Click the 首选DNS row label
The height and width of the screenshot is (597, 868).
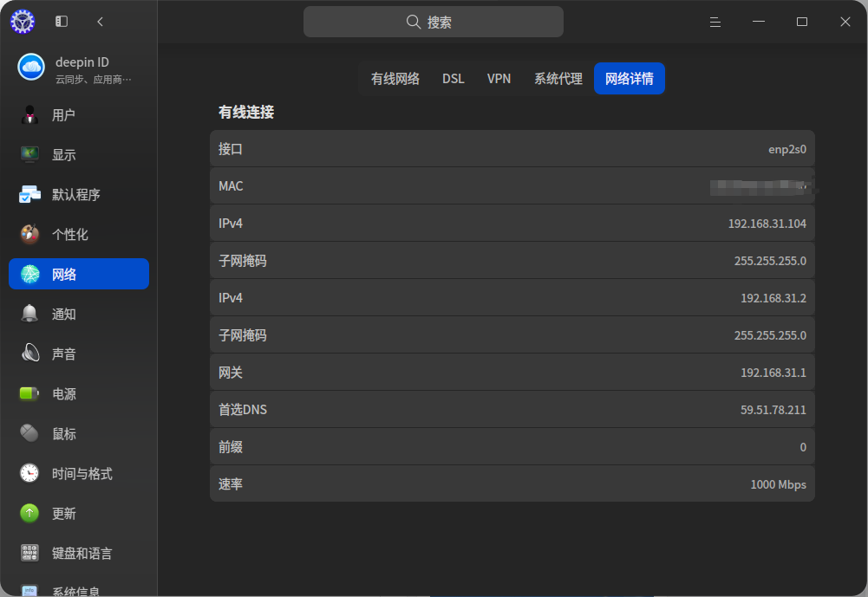point(243,410)
